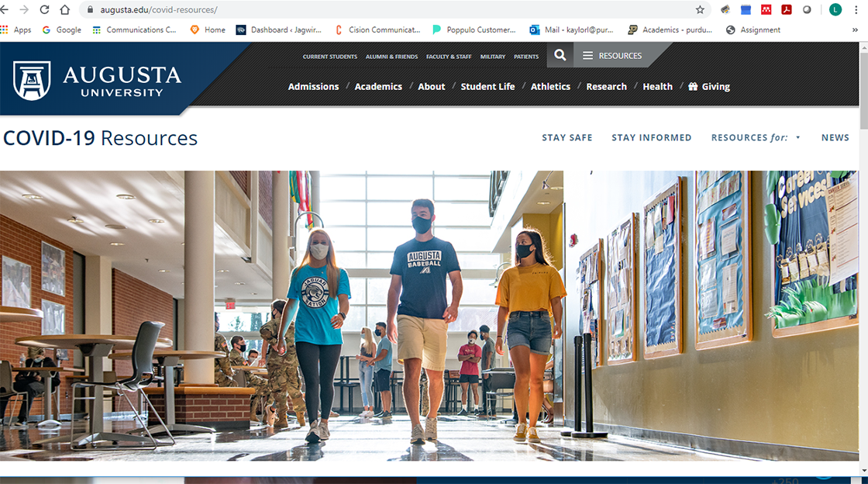The width and height of the screenshot is (868, 484).
Task: Select the Student Life menu item
Action: [487, 87]
